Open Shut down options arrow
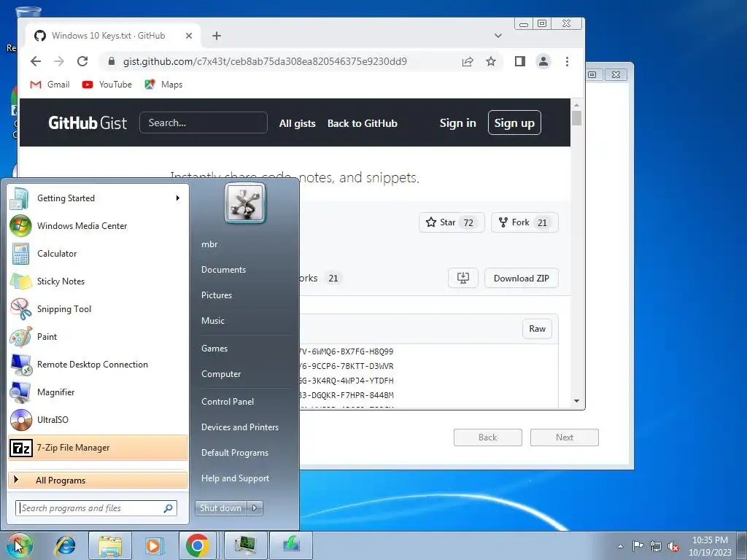This screenshot has height=560, width=747. 255,508
